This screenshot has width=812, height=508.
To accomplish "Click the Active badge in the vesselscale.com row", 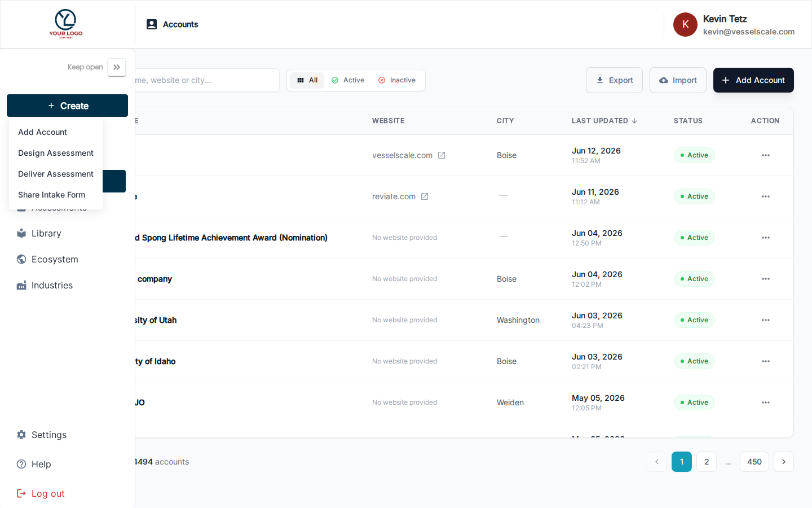I will pyautogui.click(x=694, y=155).
